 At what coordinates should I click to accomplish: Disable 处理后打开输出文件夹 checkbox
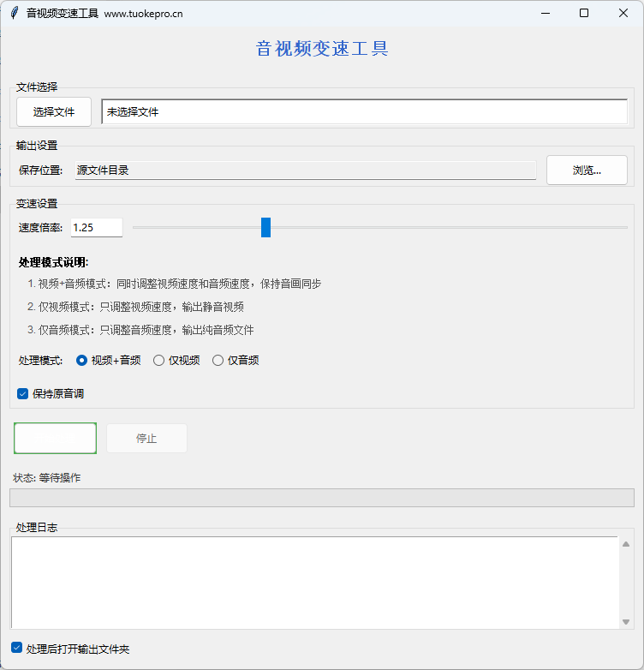point(17,649)
